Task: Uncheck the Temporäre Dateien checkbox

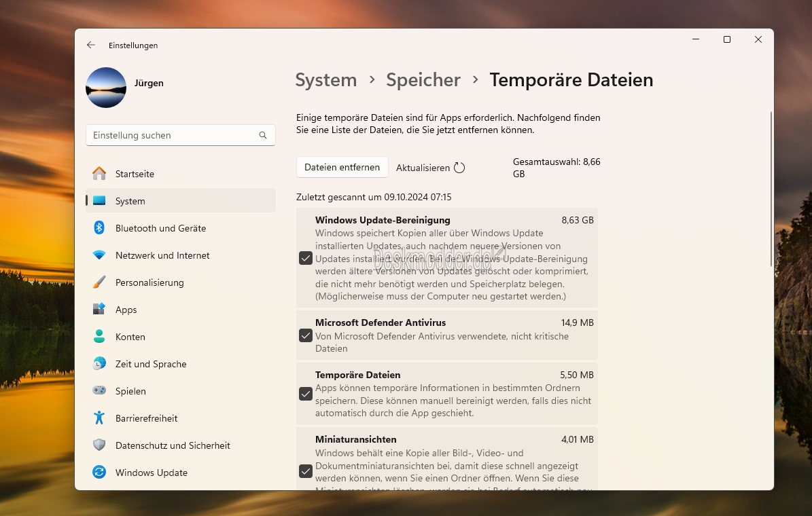Action: (x=306, y=394)
